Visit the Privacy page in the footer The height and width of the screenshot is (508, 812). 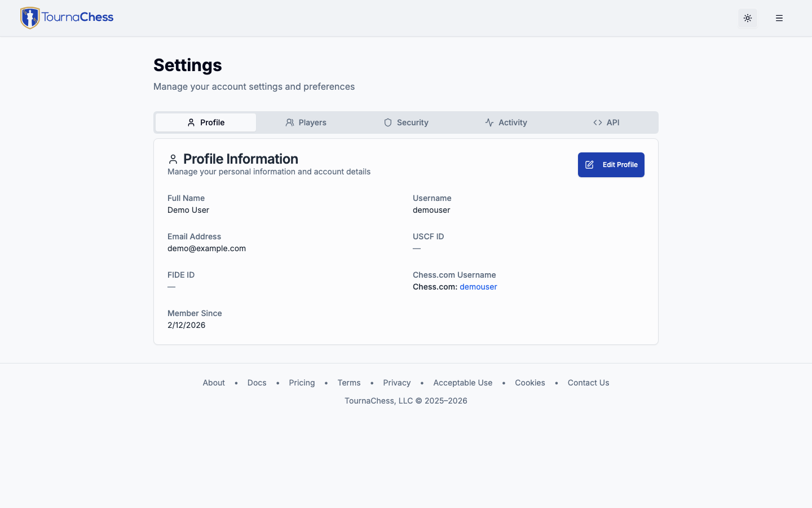point(396,383)
